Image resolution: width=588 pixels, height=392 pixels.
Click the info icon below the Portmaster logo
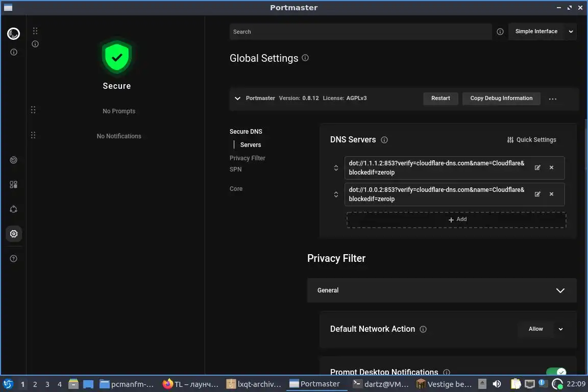13,52
